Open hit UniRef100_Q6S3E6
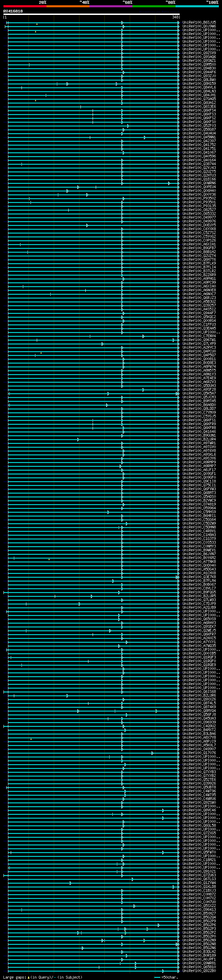The image size is (222, 980). click(199, 107)
